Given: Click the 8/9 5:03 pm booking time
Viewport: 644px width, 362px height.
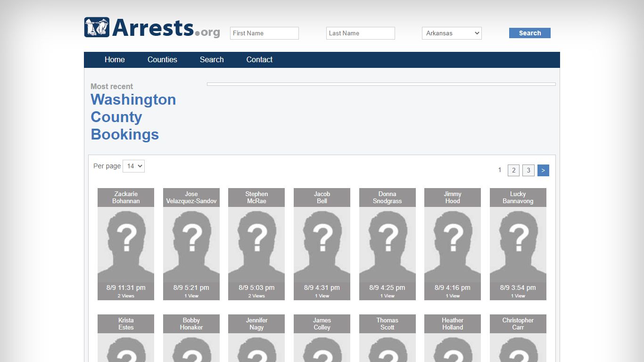Looking at the screenshot, I should point(256,288).
